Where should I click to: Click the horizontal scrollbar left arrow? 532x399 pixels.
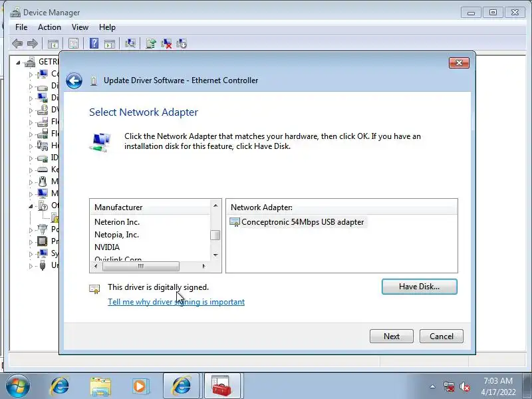coord(96,267)
